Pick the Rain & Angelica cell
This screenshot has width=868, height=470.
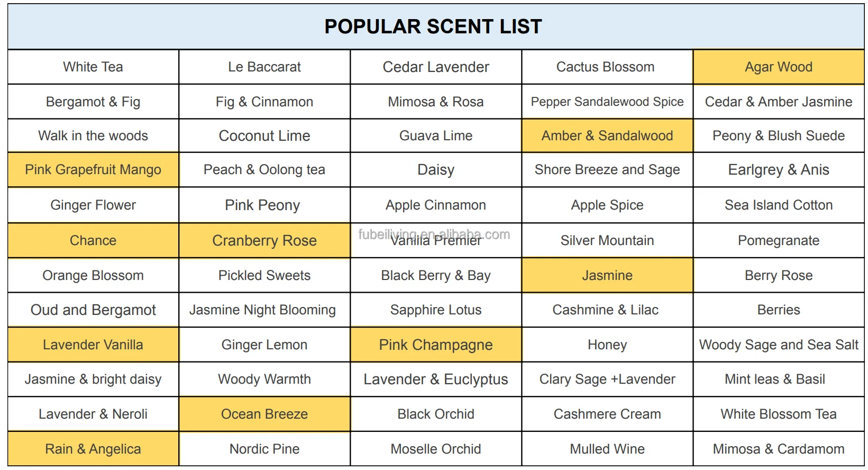coord(93,449)
